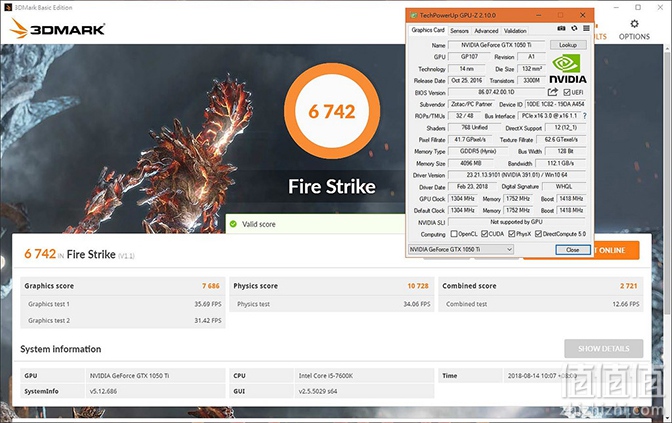Toggle the DirectCompute 5.0 checkbox
The width and height of the screenshot is (672, 423).
538,234
